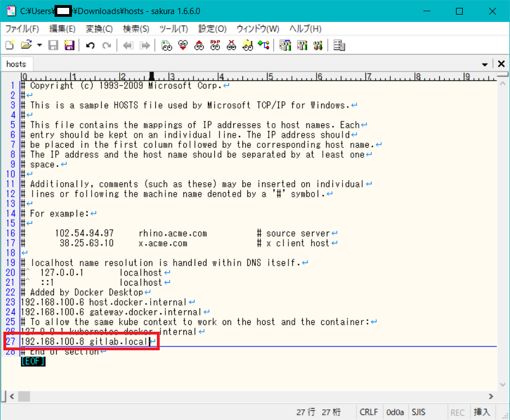
Task: Click the 'host.docker.internal' text on line 23
Action: point(138,302)
